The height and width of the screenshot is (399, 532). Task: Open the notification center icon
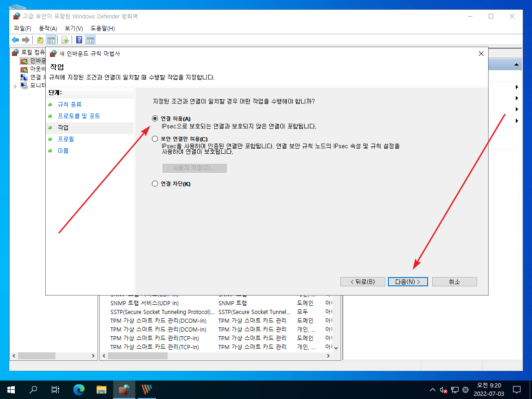coord(516,389)
